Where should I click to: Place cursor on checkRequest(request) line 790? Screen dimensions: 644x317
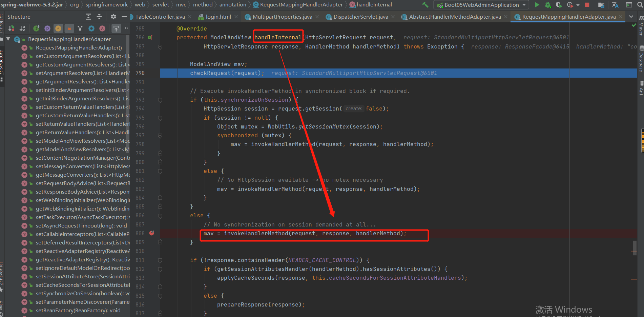[227, 73]
